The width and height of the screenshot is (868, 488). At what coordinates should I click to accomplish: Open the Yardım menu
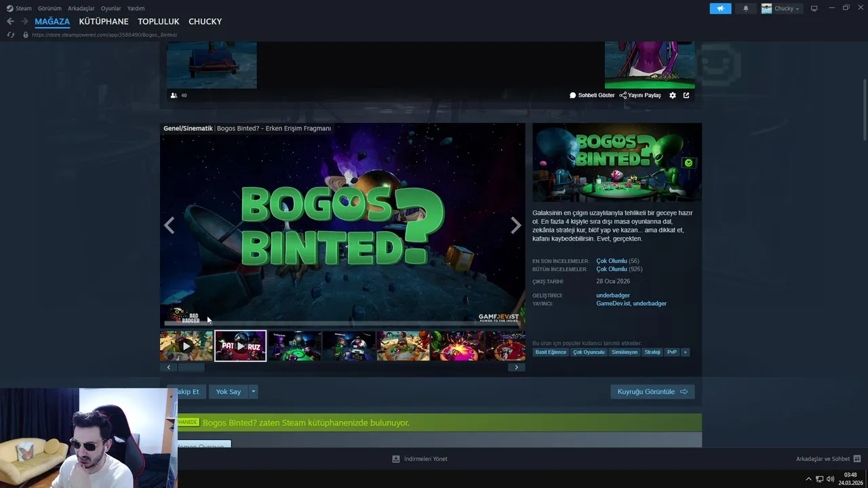[x=136, y=8]
